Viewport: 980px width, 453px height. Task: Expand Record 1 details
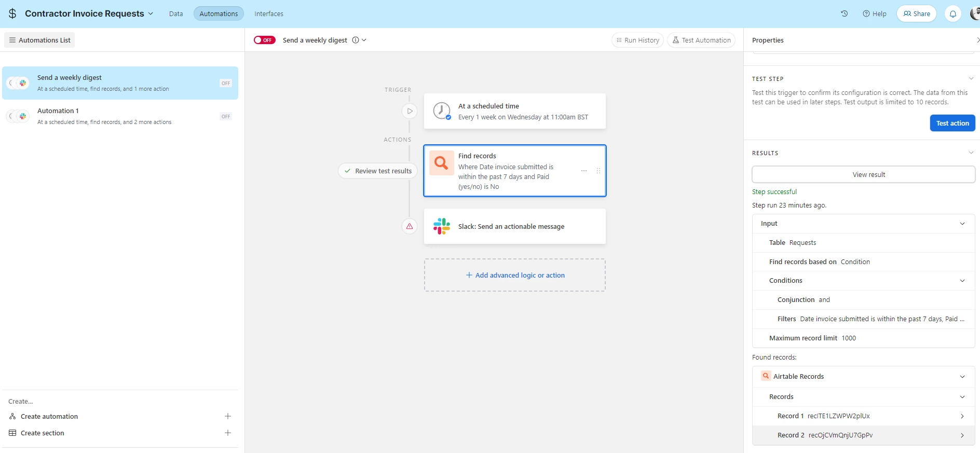point(962,416)
